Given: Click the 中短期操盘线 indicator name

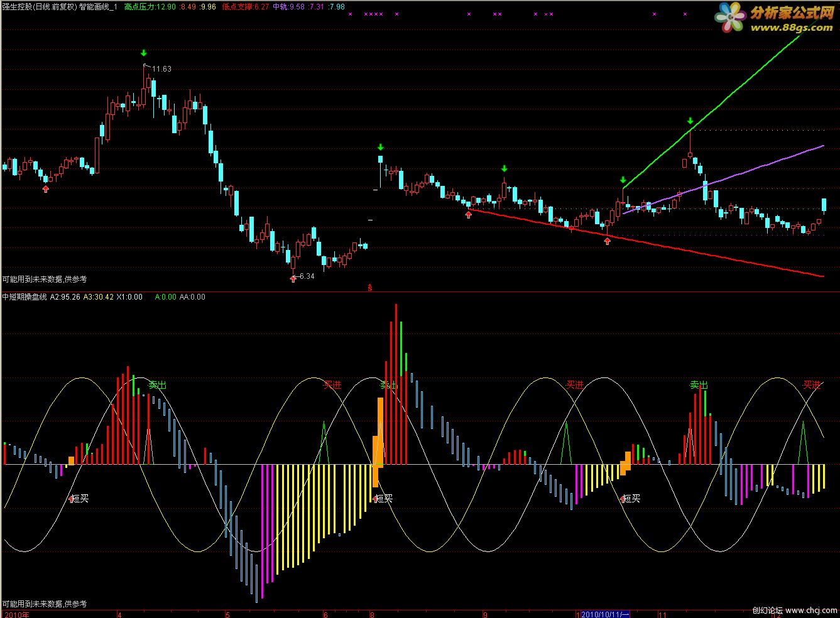Looking at the screenshot, I should 25,297.
